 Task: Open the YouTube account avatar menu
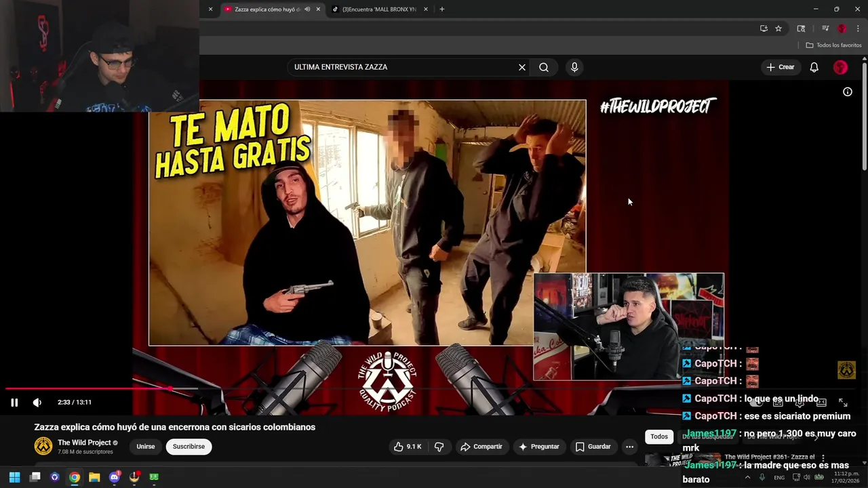click(841, 67)
